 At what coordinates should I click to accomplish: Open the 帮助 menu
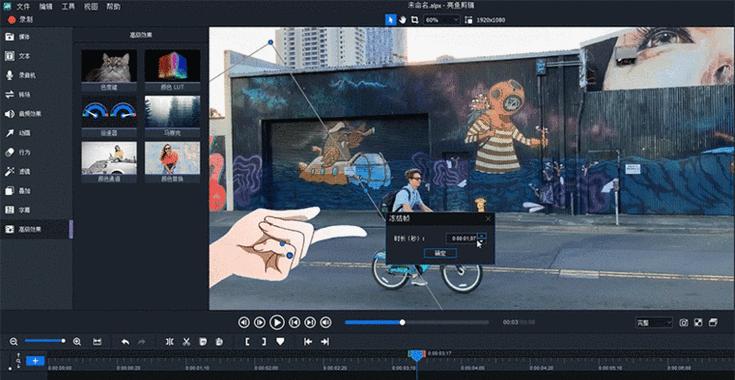[113, 7]
